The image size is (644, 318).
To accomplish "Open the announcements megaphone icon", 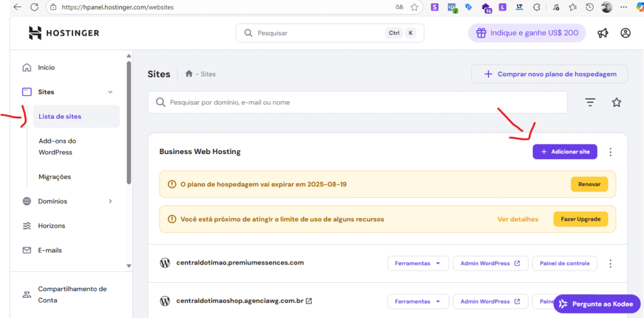I will pos(602,33).
